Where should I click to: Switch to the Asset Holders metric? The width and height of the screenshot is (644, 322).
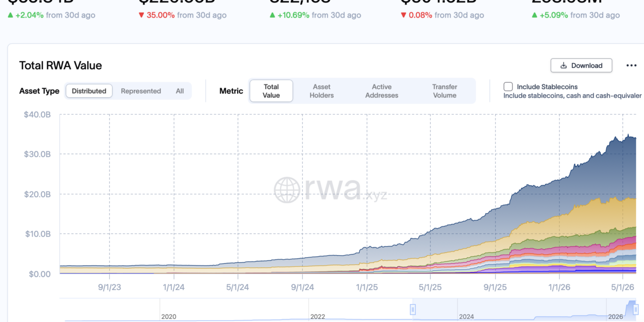pyautogui.click(x=321, y=91)
